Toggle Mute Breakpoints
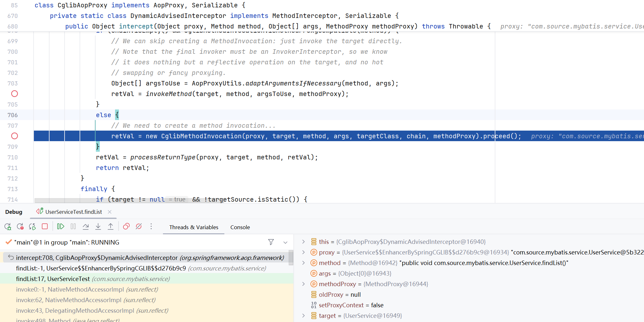Screen dimensions: 644x322 (139, 227)
